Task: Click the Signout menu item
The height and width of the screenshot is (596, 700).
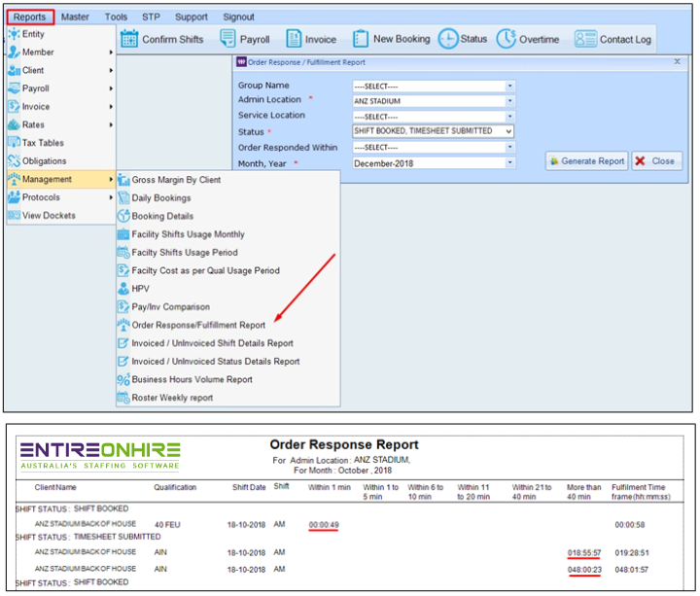Action: [238, 17]
